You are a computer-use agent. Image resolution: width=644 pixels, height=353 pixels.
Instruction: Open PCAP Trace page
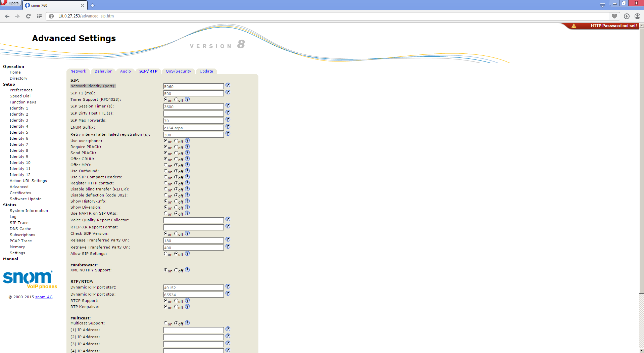point(21,241)
